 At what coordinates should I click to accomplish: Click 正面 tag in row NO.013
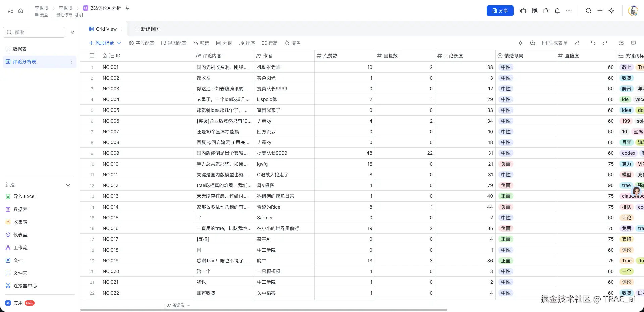coord(506,196)
